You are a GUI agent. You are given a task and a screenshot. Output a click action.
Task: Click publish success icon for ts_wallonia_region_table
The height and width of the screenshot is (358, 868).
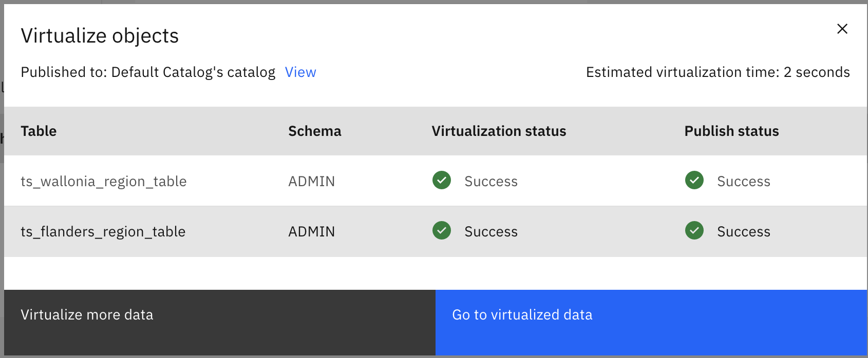(694, 181)
